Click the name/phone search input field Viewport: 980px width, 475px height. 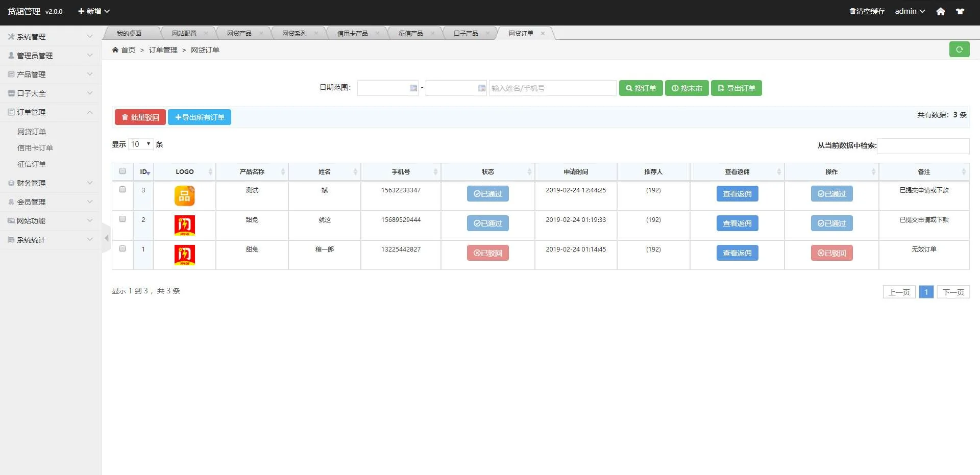[x=552, y=88]
